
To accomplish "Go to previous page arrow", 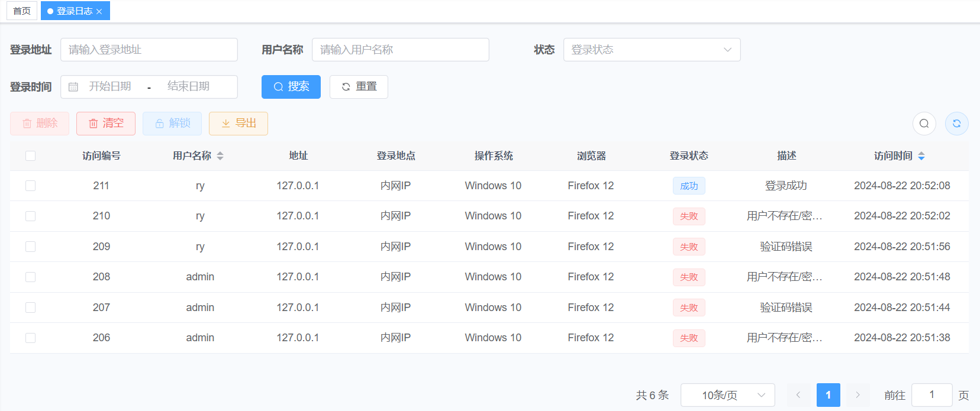I will [x=798, y=395].
